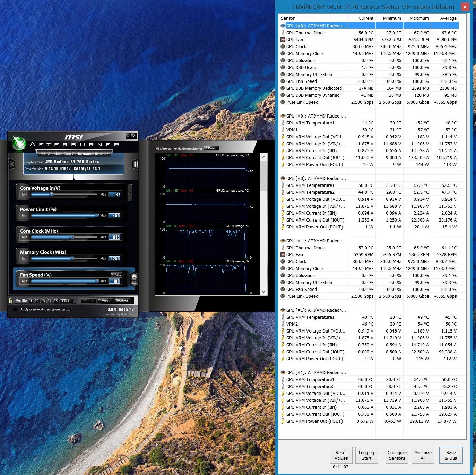Viewport: 476px width, 475px height.
Task: Open the Afterburner info panel
Action: [x=136, y=164]
